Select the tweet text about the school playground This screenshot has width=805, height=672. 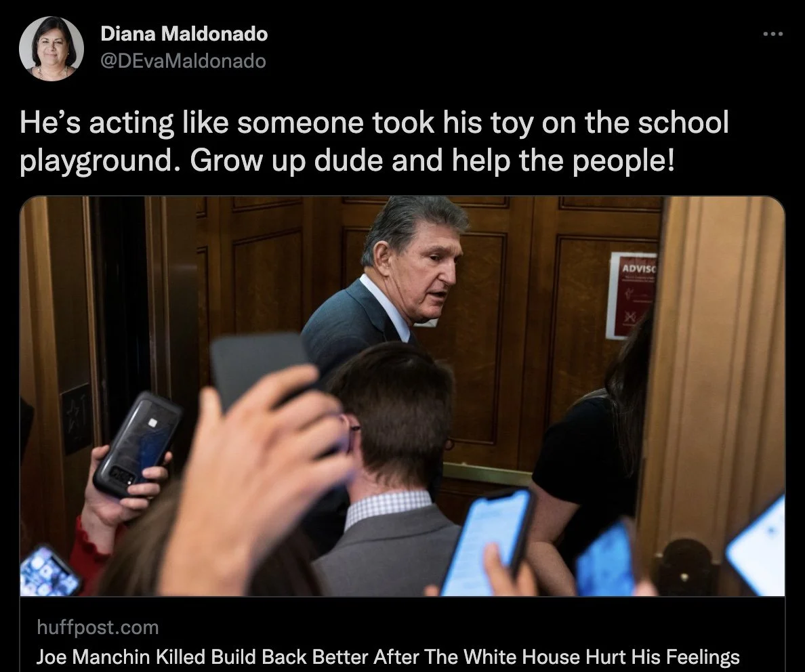374,141
